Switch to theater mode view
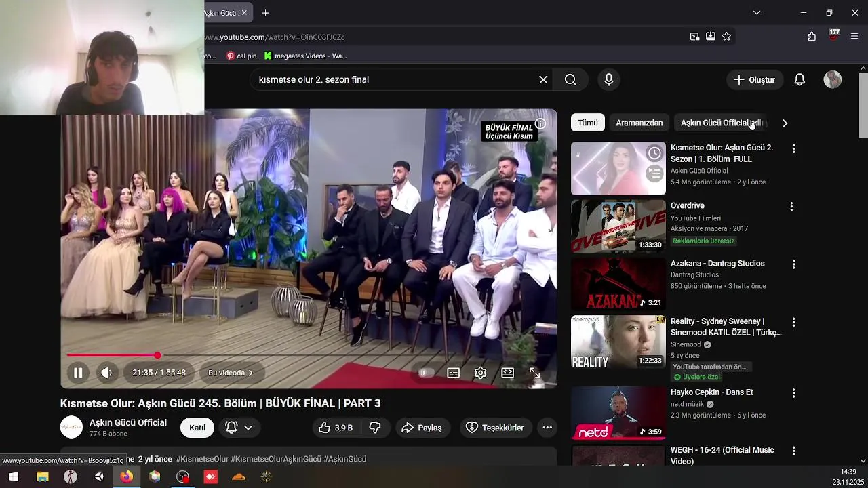Image resolution: width=868 pixels, height=488 pixels. coord(507,373)
